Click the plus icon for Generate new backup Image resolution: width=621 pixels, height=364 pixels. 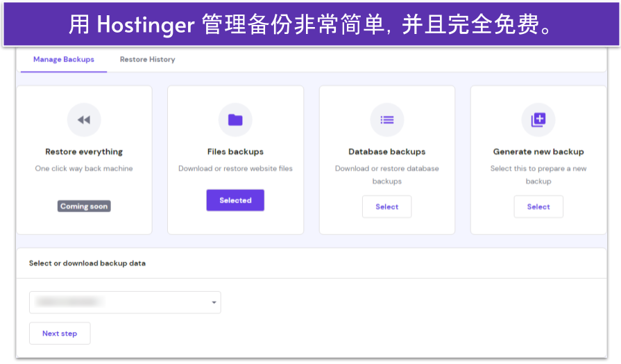[x=538, y=120]
